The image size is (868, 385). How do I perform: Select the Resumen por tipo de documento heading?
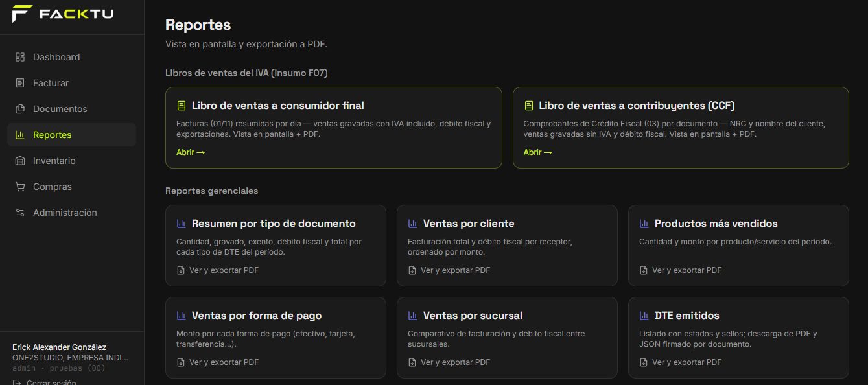click(x=274, y=224)
